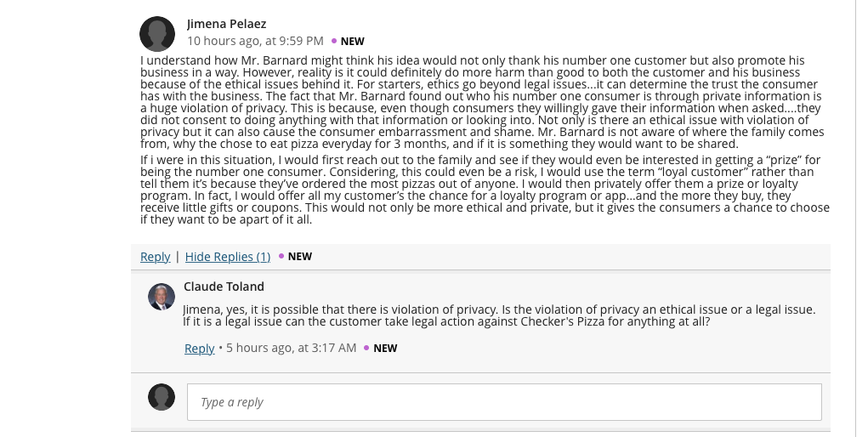Viewport: 868px width, 437px height.
Task: Click the NEW label beside Jimena's timestamp
Action: click(353, 42)
